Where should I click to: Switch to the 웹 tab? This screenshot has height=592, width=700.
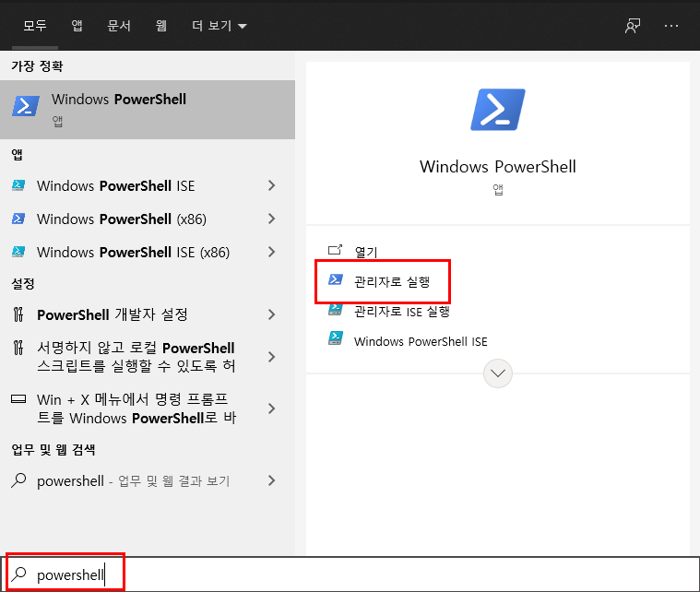pos(161,26)
